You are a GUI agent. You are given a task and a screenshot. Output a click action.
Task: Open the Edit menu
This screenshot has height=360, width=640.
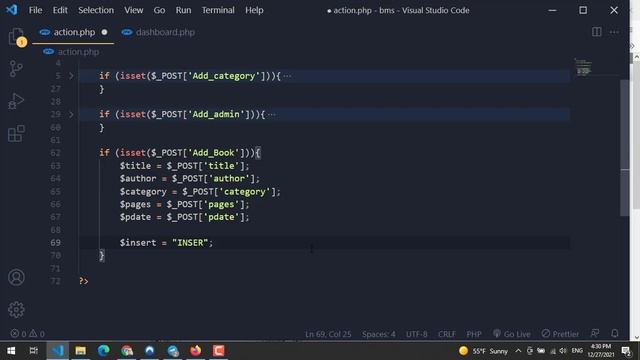pyautogui.click(x=60, y=10)
